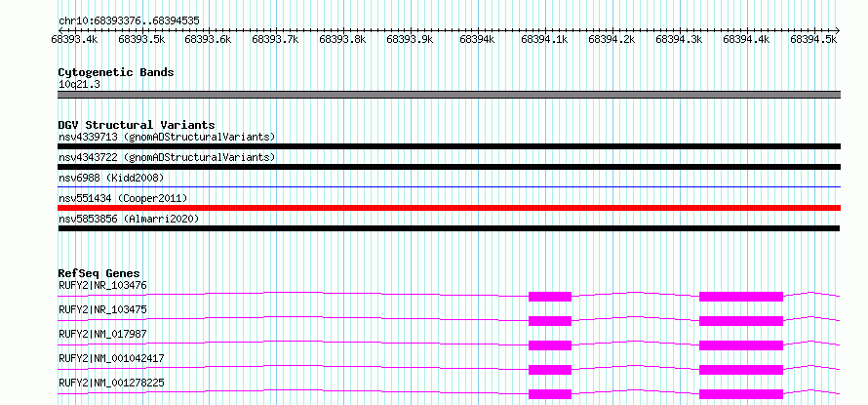This screenshot has width=868, height=405.
Task: Open the nsv6988 (Kidd2008) label
Action: (x=111, y=178)
